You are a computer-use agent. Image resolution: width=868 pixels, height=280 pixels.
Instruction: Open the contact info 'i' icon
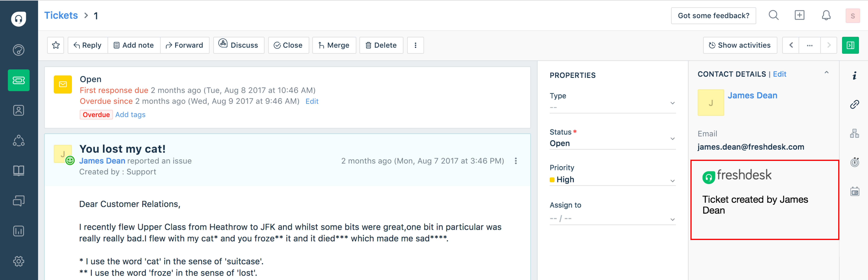point(854,76)
